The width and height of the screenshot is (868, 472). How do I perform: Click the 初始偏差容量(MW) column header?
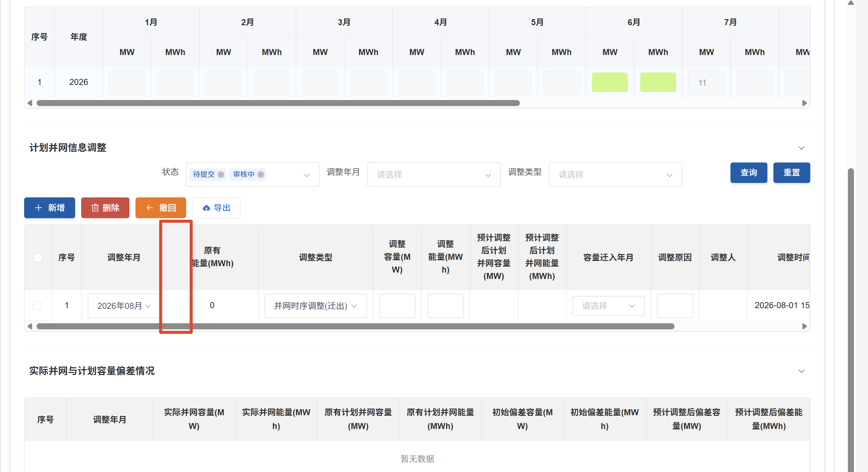pyautogui.click(x=522, y=419)
